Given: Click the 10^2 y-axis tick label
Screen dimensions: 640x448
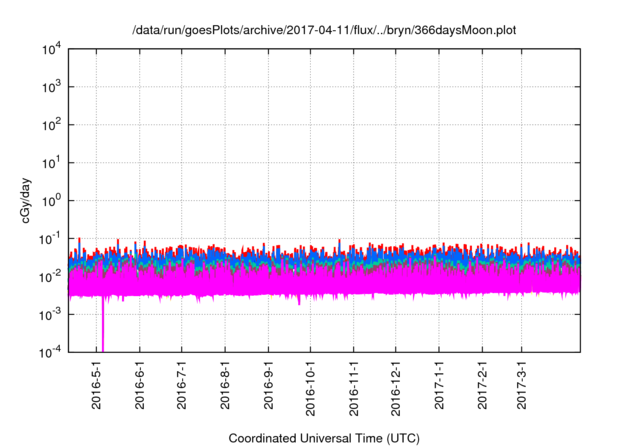Looking at the screenshot, I should 51,125.
